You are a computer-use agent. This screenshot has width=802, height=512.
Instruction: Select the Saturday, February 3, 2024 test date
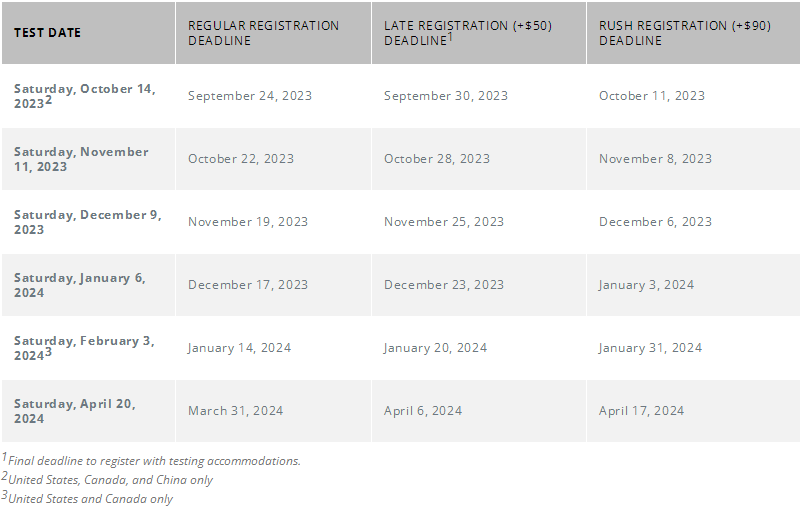click(x=84, y=348)
